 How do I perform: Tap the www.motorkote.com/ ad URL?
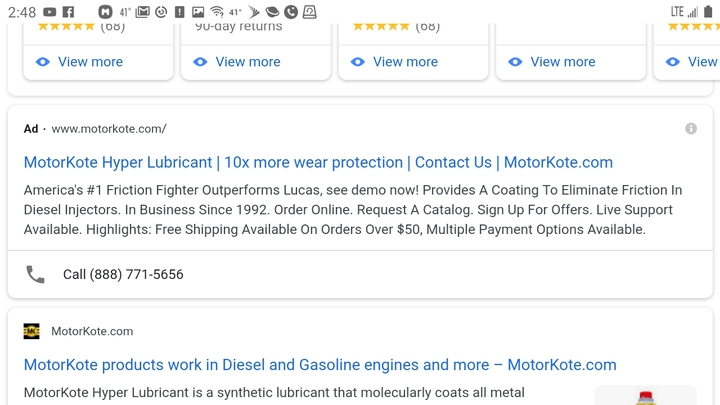[109, 129]
